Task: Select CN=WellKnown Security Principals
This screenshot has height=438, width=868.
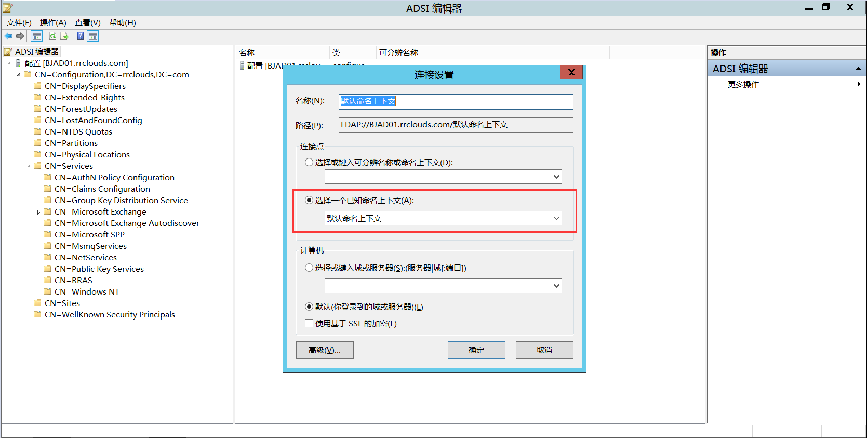Action: click(x=110, y=314)
